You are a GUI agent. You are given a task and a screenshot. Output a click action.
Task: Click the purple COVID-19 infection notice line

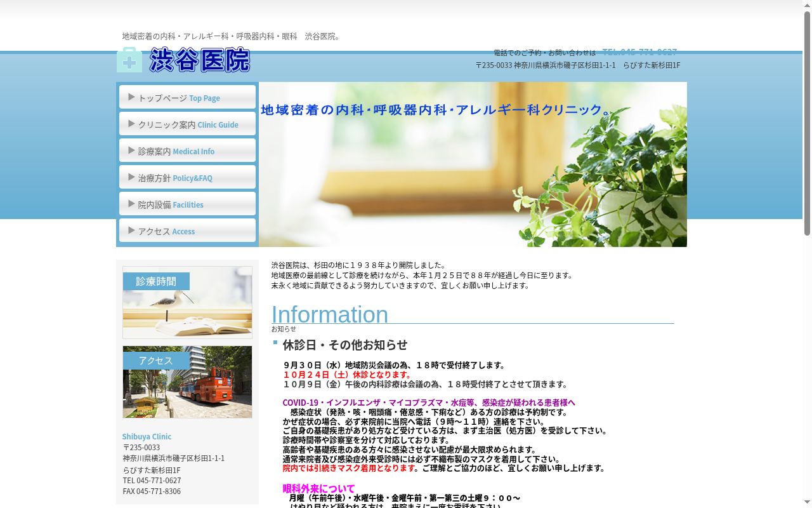pos(429,403)
